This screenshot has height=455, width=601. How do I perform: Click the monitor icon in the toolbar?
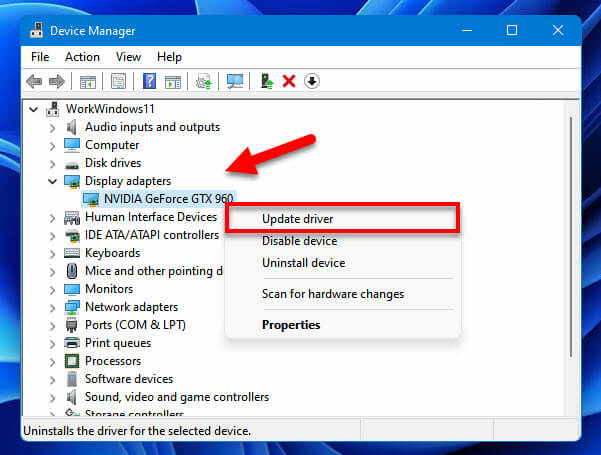point(235,81)
